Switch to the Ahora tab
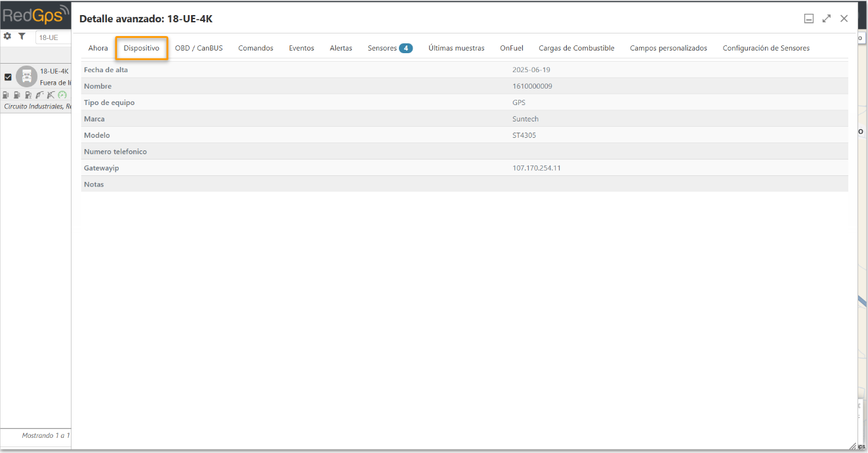 [x=98, y=48]
